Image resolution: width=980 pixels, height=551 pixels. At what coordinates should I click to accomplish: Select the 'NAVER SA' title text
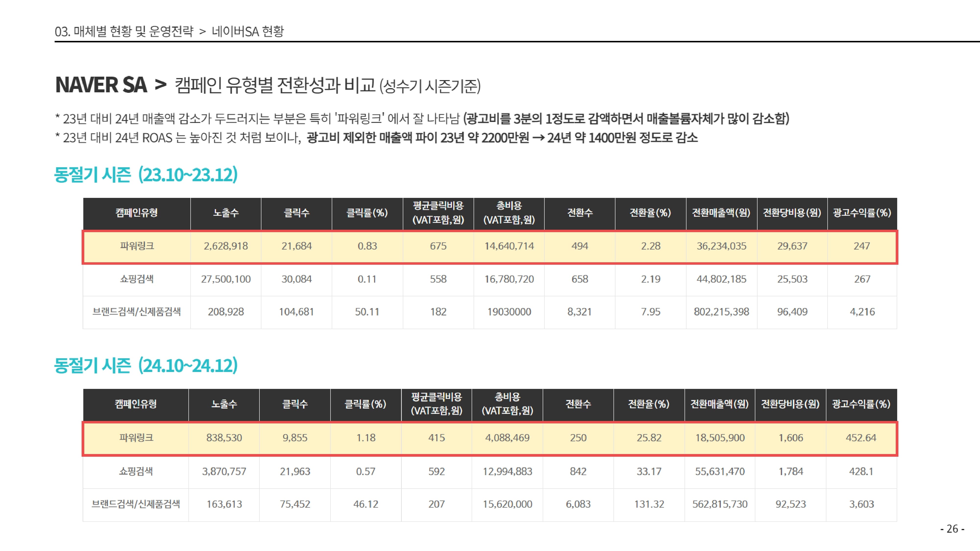coord(101,85)
